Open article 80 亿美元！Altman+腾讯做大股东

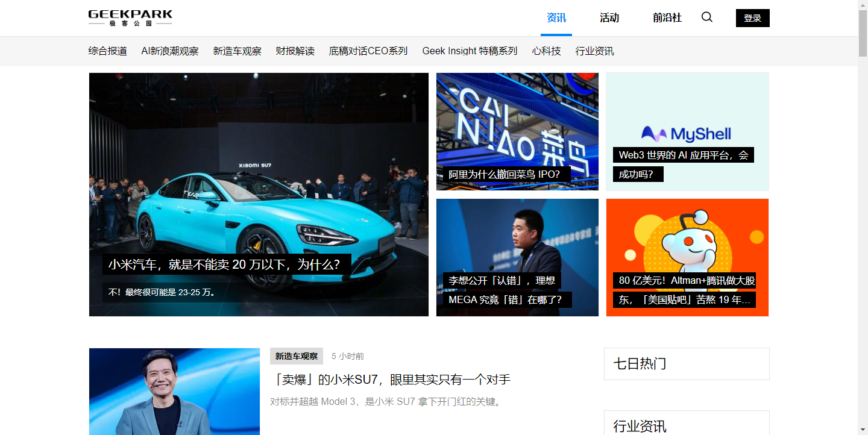coord(684,290)
